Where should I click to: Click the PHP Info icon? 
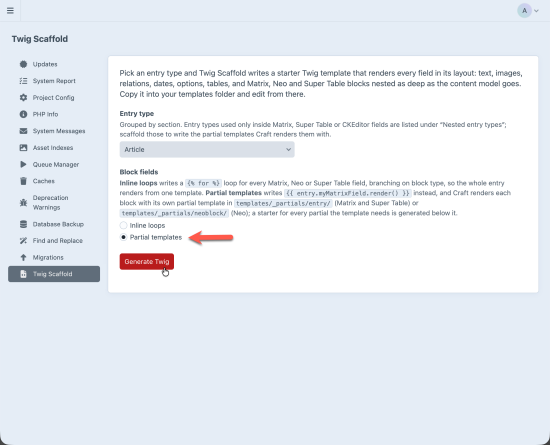click(24, 114)
